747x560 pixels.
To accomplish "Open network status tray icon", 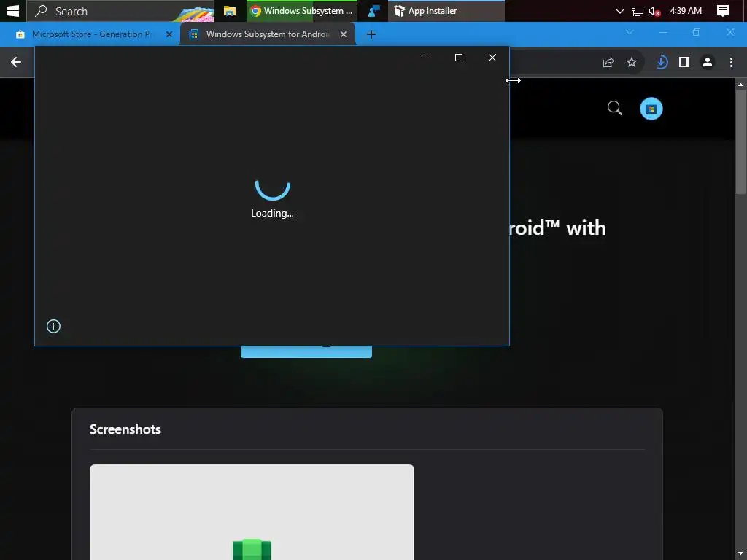I will click(x=637, y=11).
